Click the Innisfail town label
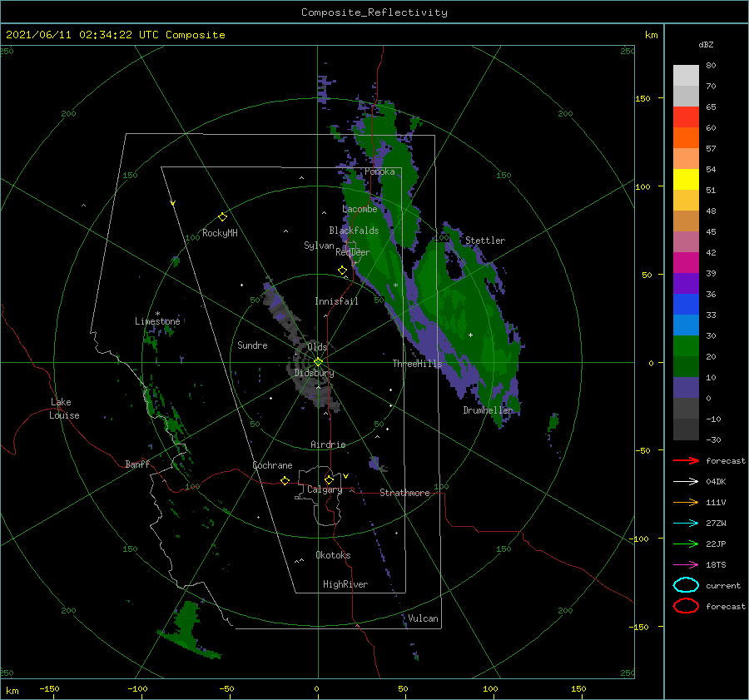Viewport: 749px width, 700px height. 336,301
